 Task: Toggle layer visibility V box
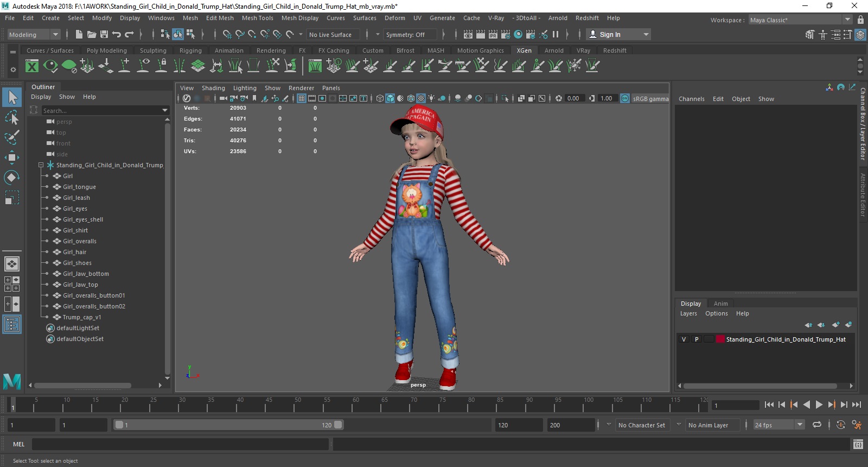click(x=684, y=339)
